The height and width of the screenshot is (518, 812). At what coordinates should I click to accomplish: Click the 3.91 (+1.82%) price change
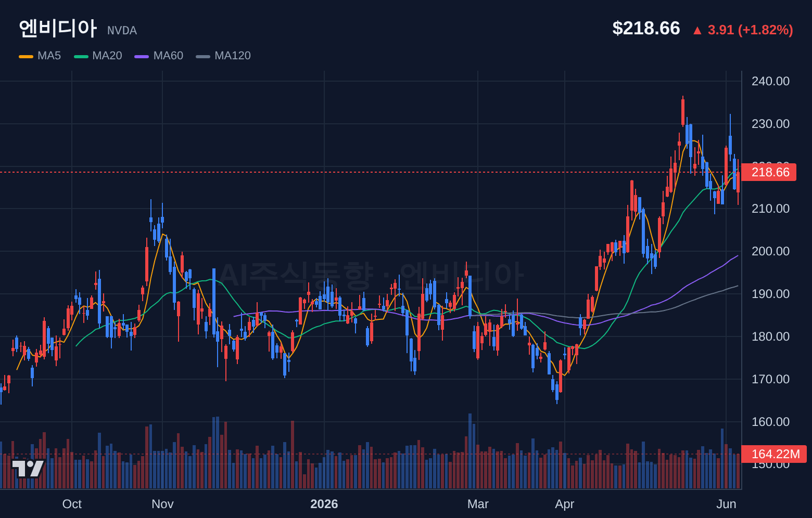pos(751,30)
